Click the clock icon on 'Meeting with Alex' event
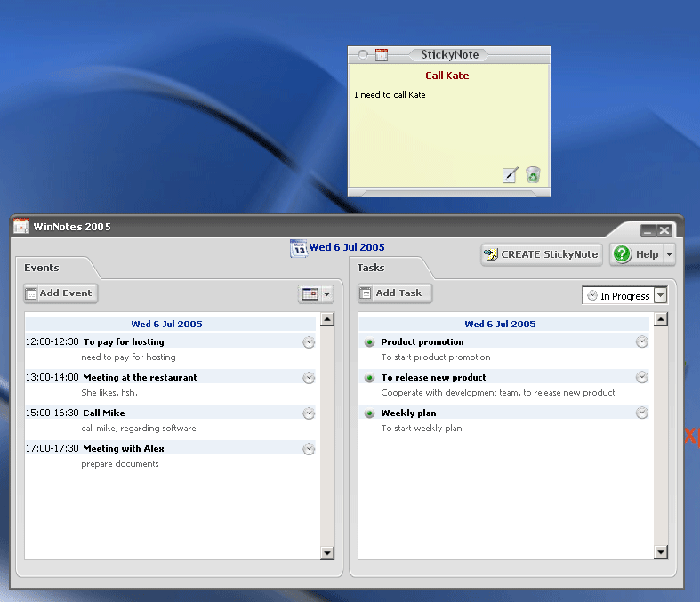The height and width of the screenshot is (602, 700). point(309,449)
